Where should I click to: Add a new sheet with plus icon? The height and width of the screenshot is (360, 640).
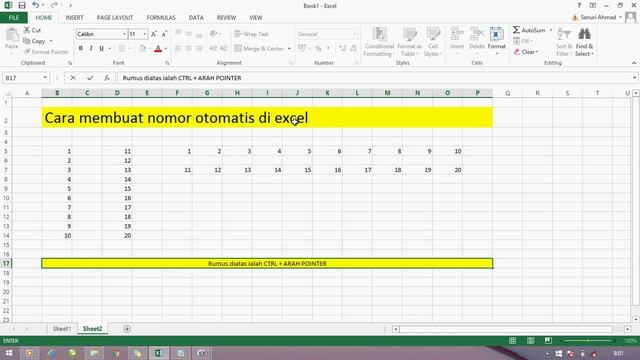pyautogui.click(x=127, y=329)
